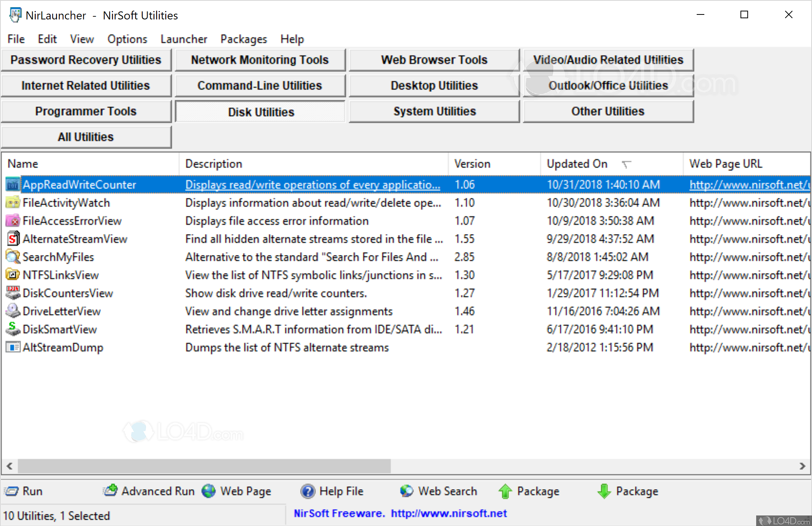This screenshot has width=812, height=526.
Task: Click the horizontal scrollbar right arrow
Action: pos(802,466)
